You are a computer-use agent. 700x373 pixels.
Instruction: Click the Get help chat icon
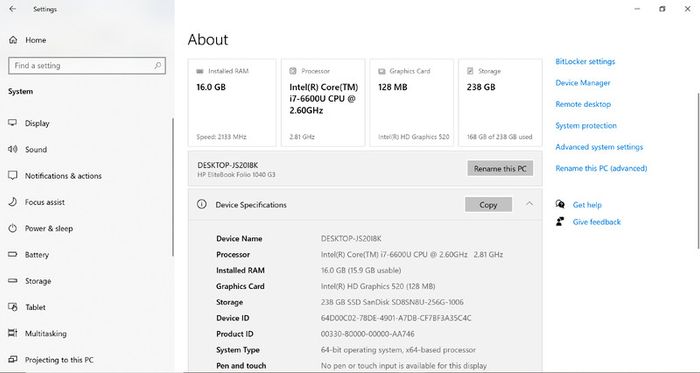pyautogui.click(x=560, y=204)
